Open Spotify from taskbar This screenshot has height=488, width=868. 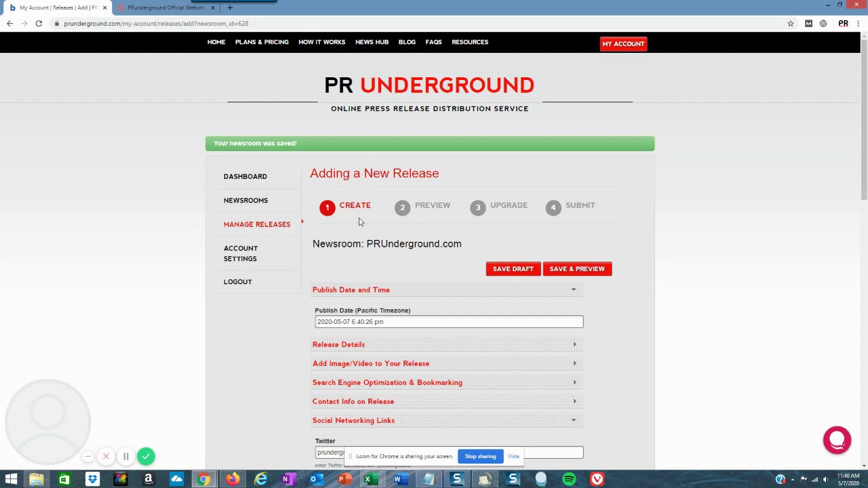point(569,479)
